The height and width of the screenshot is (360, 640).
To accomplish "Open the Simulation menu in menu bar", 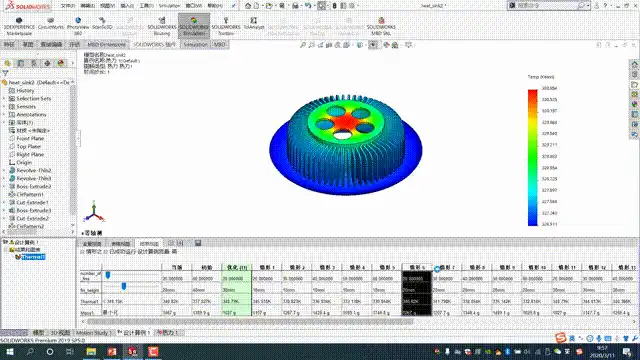I will coord(169,6).
